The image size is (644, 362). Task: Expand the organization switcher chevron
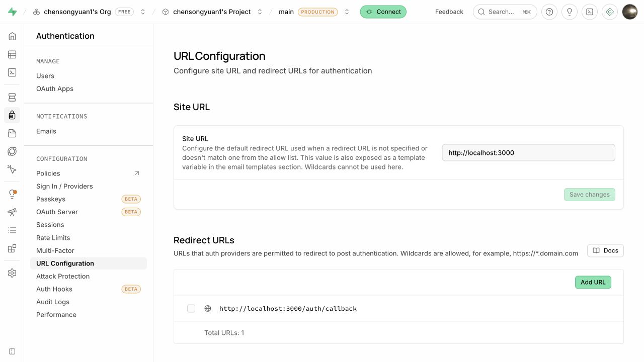[x=143, y=12]
